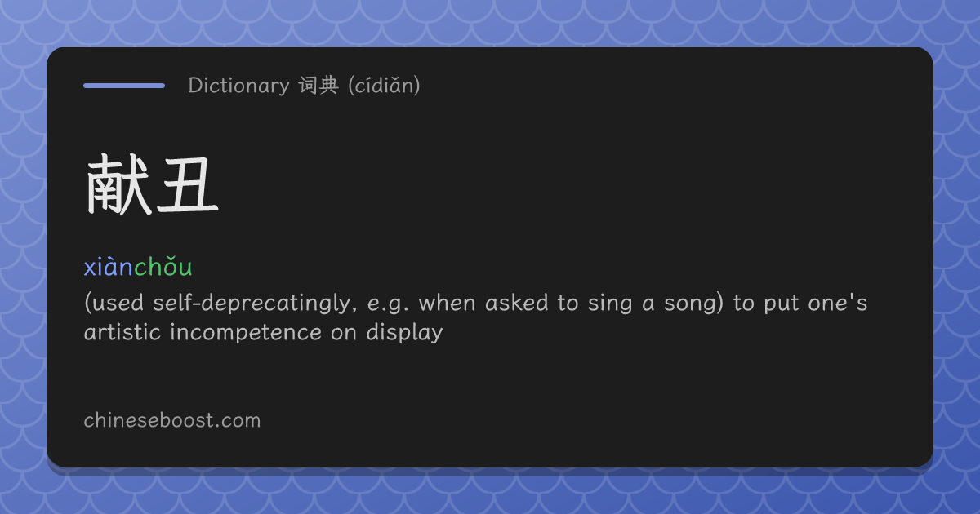Click the word used starting the definition
This screenshot has height=514, width=980.
[x=115, y=304]
